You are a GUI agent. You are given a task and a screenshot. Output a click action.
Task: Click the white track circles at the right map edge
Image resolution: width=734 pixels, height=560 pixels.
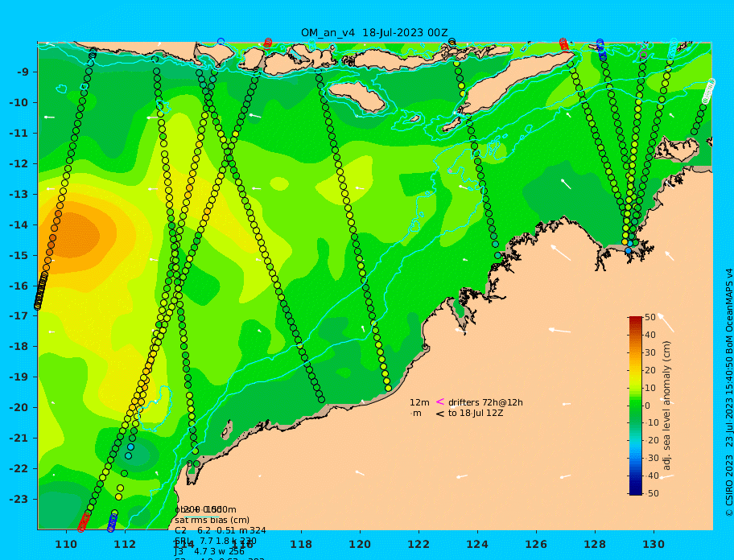(709, 91)
